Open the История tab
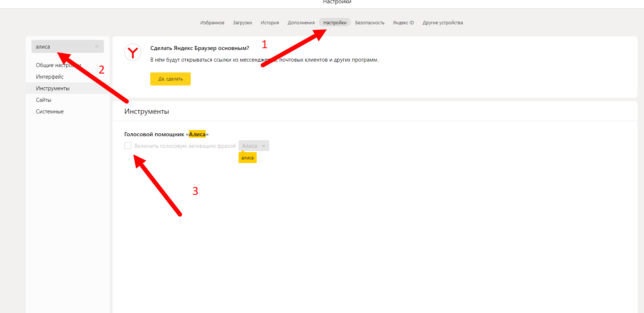This screenshot has width=644, height=313. [x=270, y=22]
